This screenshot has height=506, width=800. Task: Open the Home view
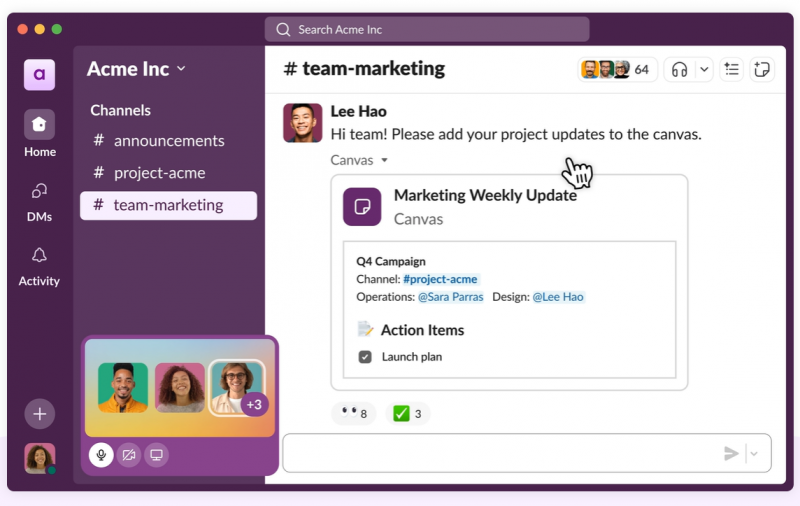39,134
